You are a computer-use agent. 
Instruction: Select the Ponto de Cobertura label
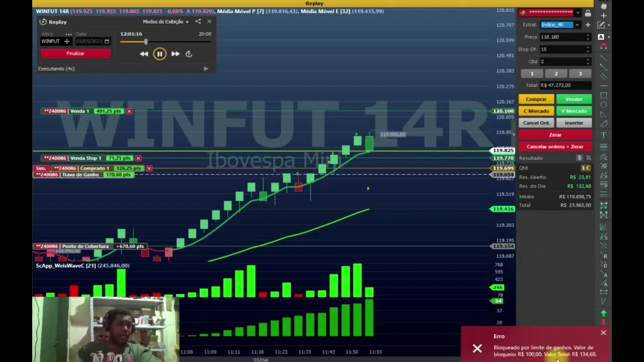coord(90,246)
